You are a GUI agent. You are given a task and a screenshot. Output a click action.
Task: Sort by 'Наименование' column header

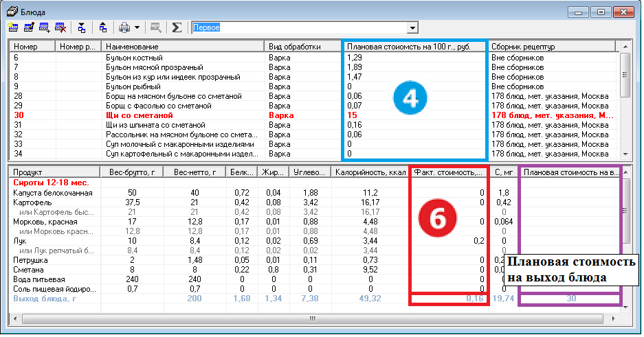pyautogui.click(x=182, y=47)
